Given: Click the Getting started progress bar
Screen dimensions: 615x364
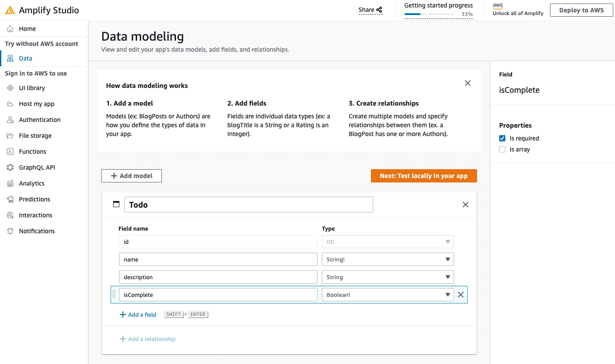Looking at the screenshot, I should [x=429, y=14].
